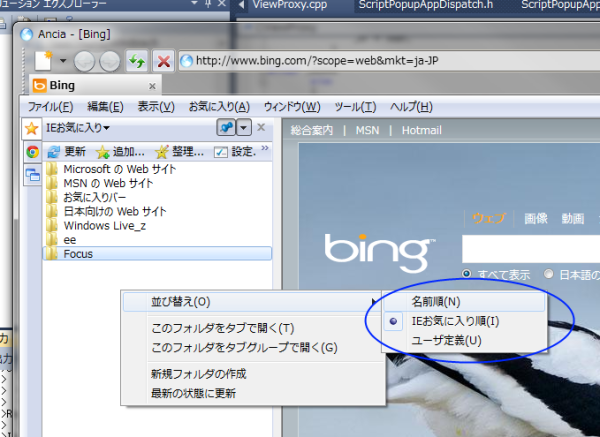Select the Chrome bookmarks sidebar icon
600x437 pixels.
(33, 152)
